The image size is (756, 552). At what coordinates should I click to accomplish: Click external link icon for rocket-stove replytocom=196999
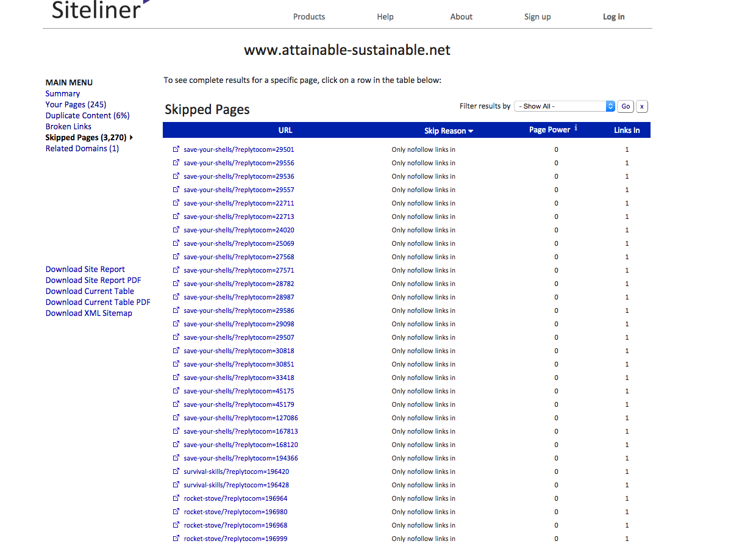click(x=176, y=539)
